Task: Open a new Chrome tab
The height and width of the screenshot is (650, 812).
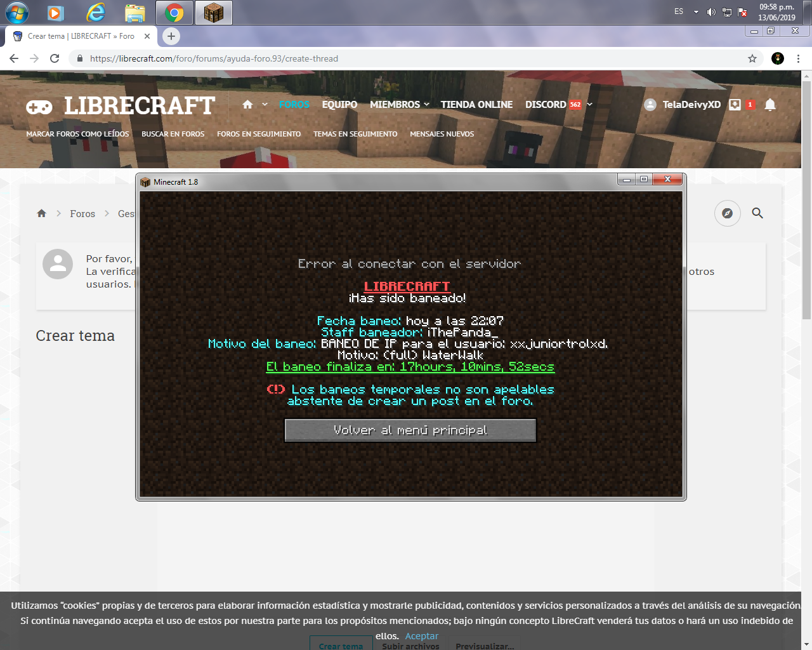Action: [171, 36]
